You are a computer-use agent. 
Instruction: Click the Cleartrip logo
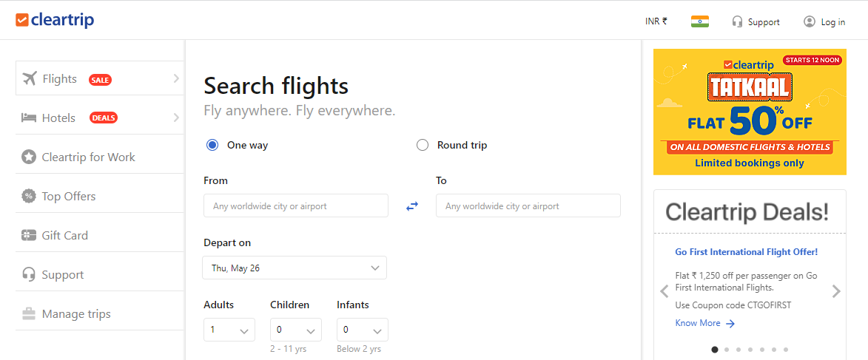55,20
